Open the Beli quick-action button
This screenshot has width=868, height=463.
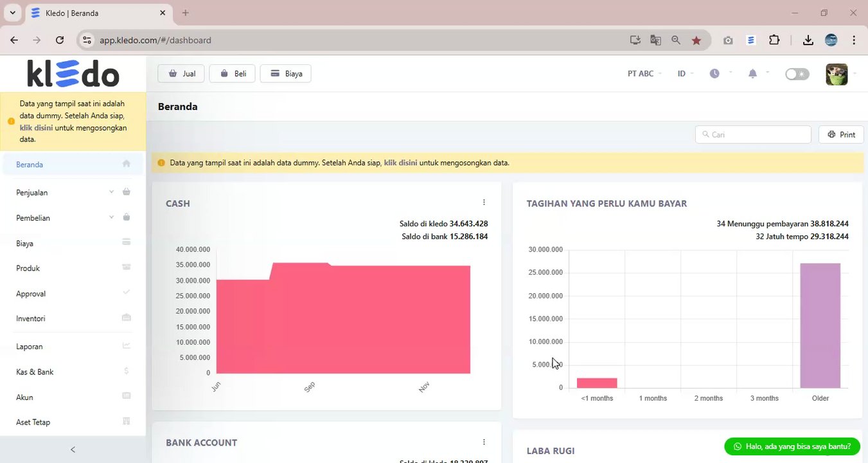point(232,73)
